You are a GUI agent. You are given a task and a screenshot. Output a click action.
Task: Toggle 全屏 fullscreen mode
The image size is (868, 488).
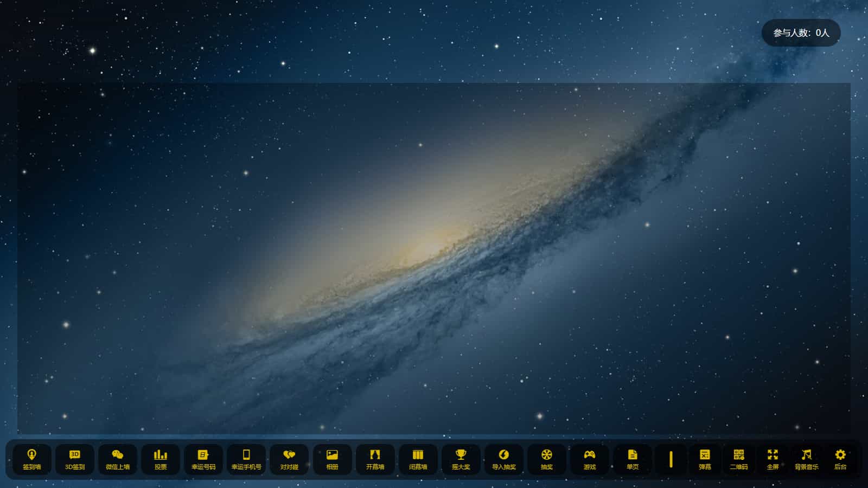[773, 459]
